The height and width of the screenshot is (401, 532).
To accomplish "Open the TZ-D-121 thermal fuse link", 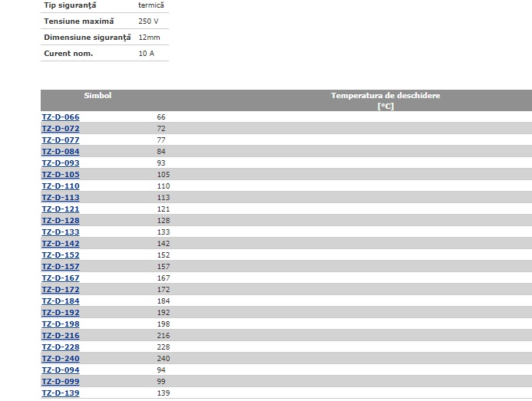I will point(61,209).
